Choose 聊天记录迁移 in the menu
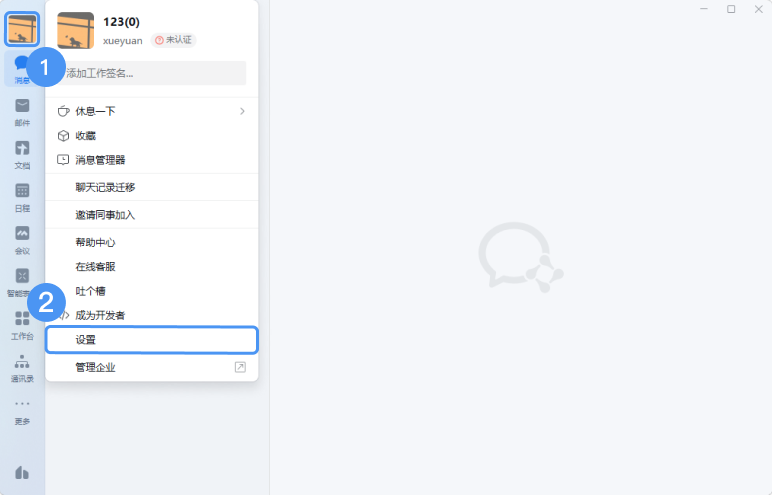The width and height of the screenshot is (772, 495). click(x=152, y=187)
